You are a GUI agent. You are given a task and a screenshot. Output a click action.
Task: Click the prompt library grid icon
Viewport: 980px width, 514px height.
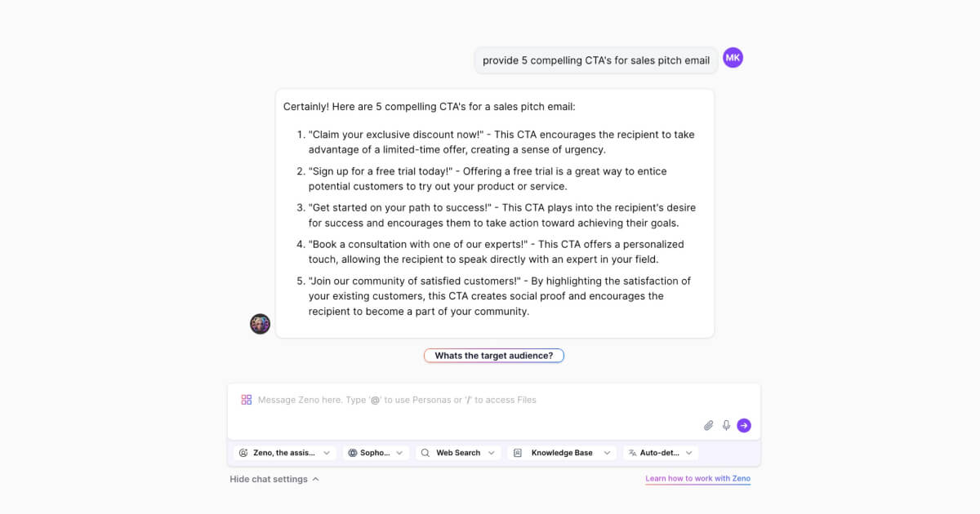click(x=246, y=400)
